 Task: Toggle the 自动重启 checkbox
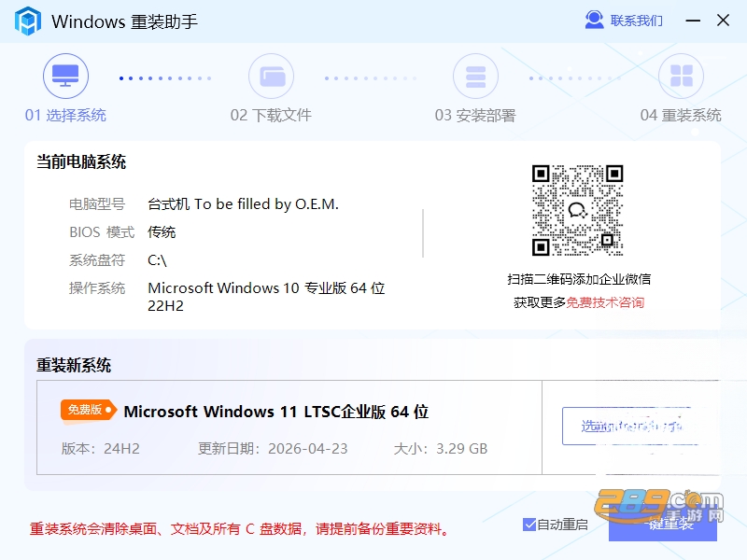click(x=529, y=525)
